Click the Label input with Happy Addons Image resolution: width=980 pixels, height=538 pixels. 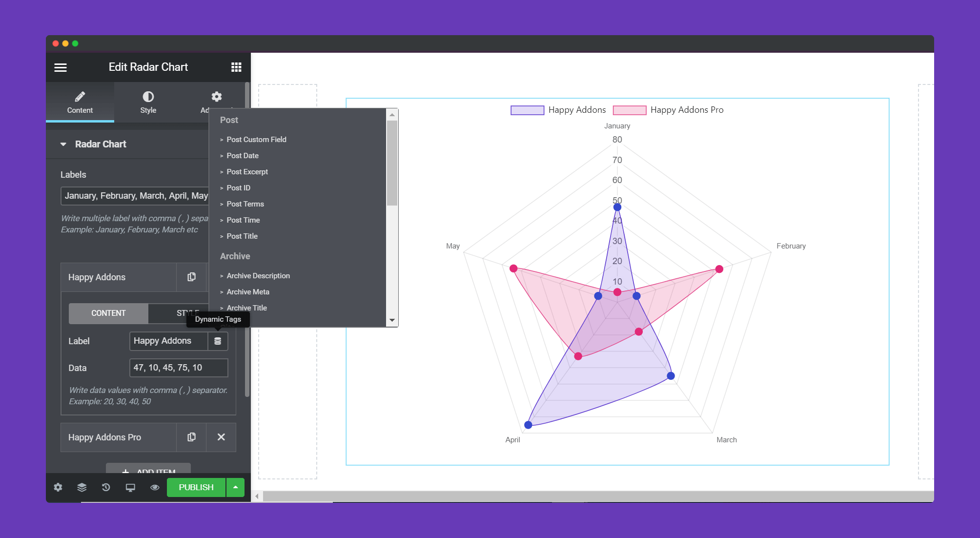pyautogui.click(x=169, y=341)
